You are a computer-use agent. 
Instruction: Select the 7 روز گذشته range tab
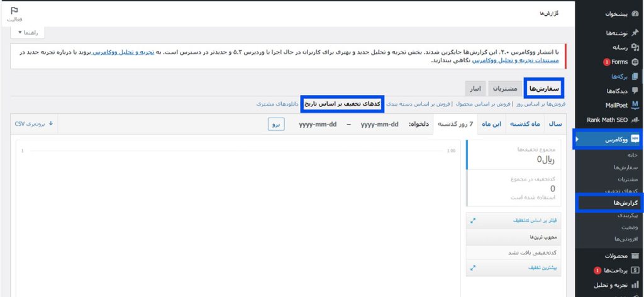click(x=455, y=124)
